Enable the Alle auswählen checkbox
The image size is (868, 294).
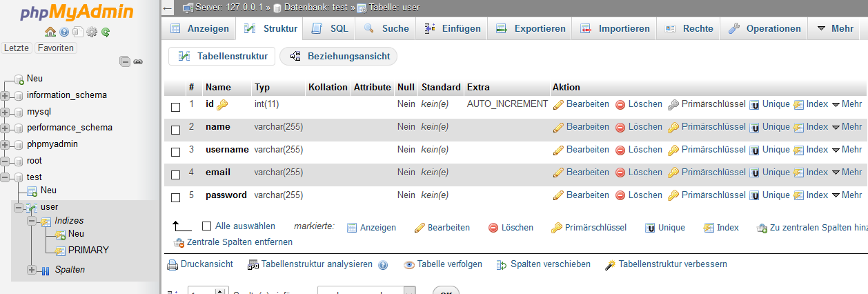coord(206,226)
